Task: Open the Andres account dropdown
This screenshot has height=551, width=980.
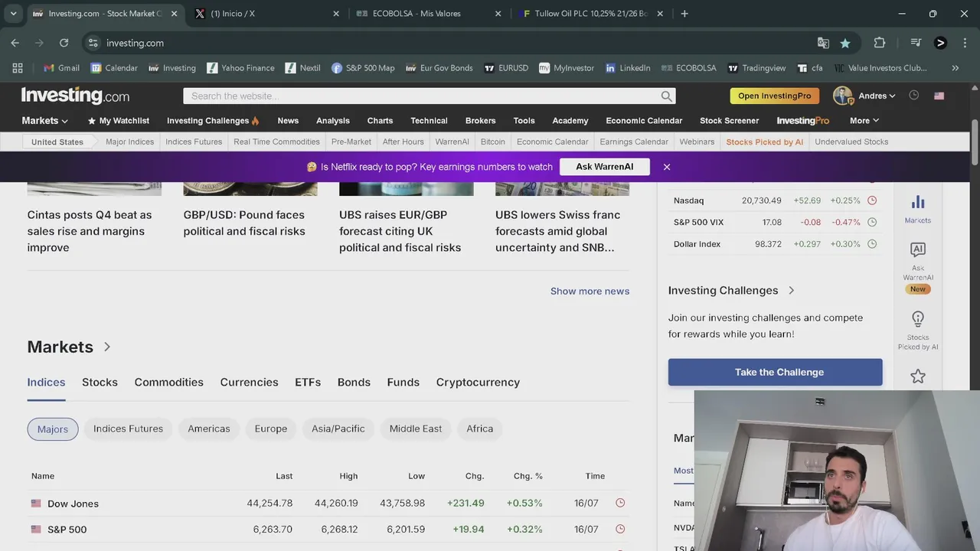Action: (x=877, y=96)
